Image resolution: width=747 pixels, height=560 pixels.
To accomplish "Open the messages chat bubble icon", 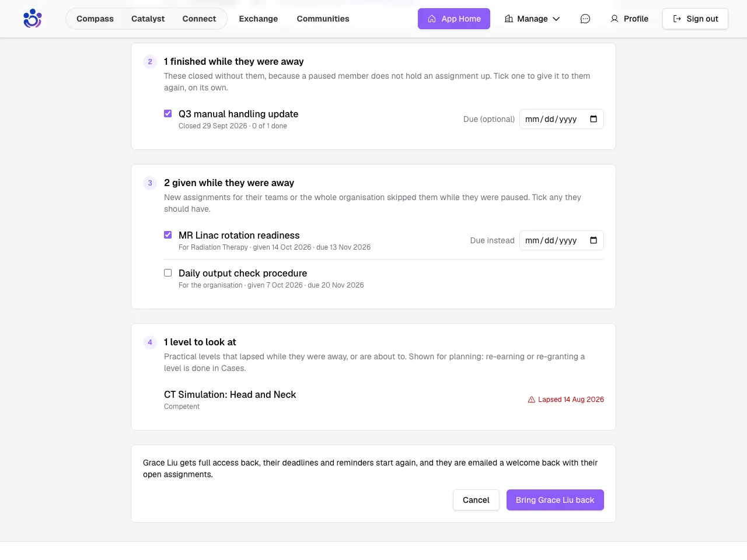I will [x=585, y=19].
